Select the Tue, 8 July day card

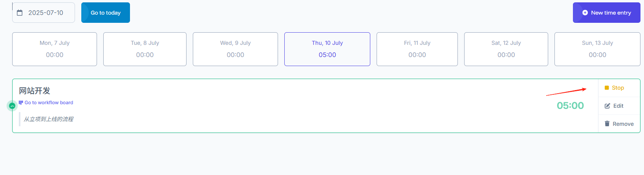(145, 49)
